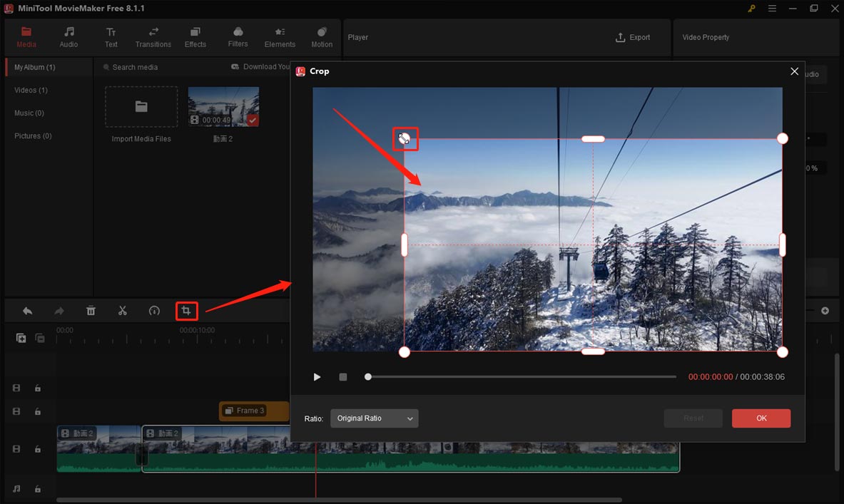Viewport: 844px width, 504px height.
Task: Open the hamburger menu in title bar
Action: [x=772, y=8]
